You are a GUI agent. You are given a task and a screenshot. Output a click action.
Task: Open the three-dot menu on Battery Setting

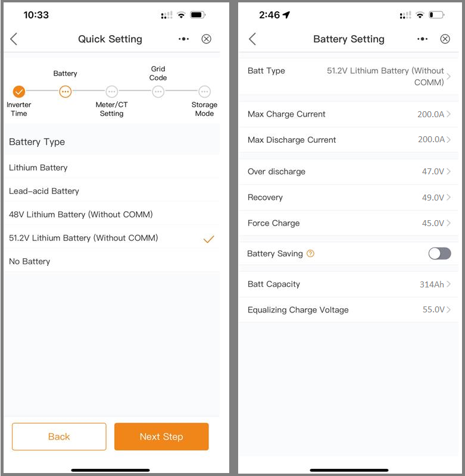click(423, 39)
